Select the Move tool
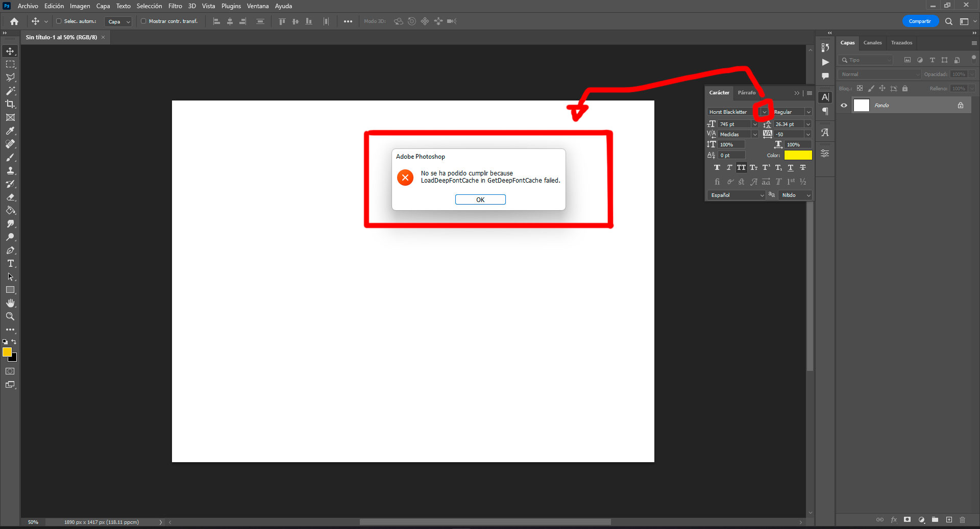The width and height of the screenshot is (980, 529). (10, 51)
